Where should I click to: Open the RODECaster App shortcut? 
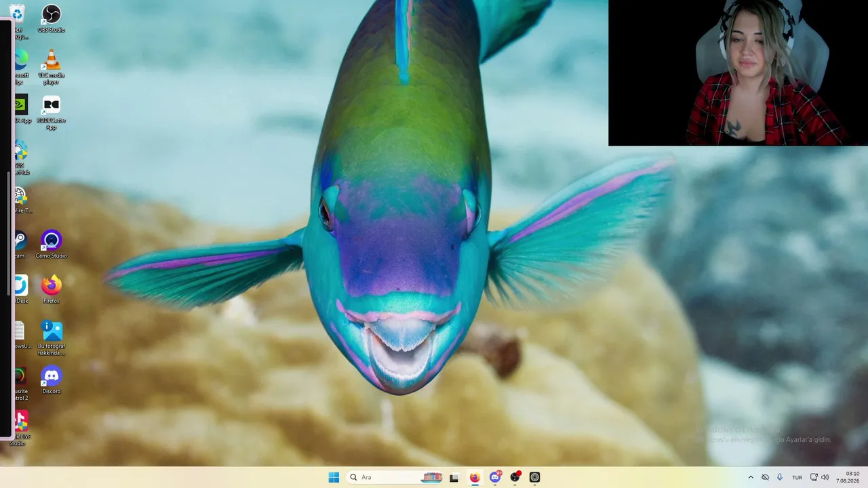tap(51, 113)
